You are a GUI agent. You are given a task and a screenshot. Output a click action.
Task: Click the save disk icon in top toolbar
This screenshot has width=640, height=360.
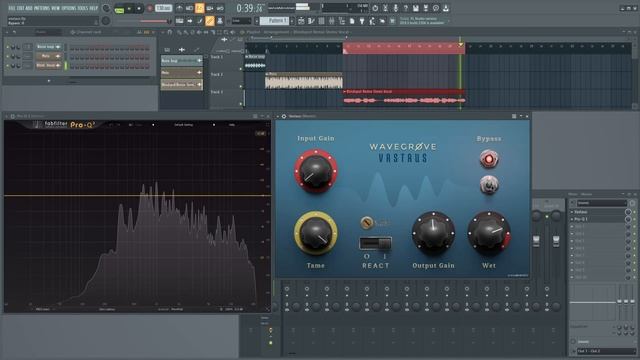pos(416,8)
